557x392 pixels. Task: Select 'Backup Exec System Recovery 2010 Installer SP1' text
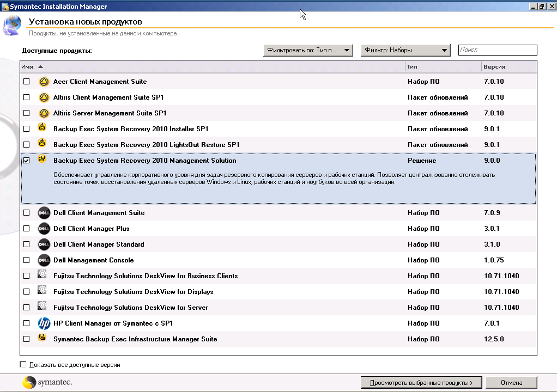tap(131, 129)
